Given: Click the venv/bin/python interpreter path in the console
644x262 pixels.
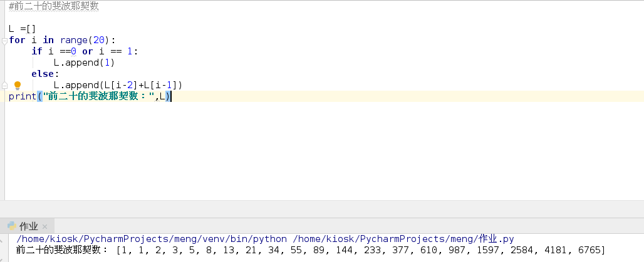Looking at the screenshot, I should [x=152, y=239].
